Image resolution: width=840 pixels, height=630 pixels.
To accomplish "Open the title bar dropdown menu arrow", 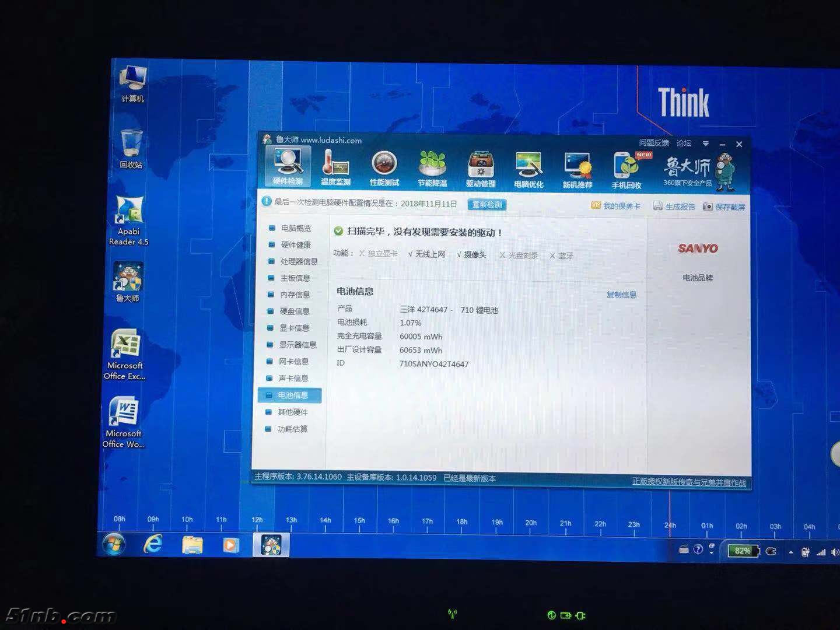I will click(706, 143).
